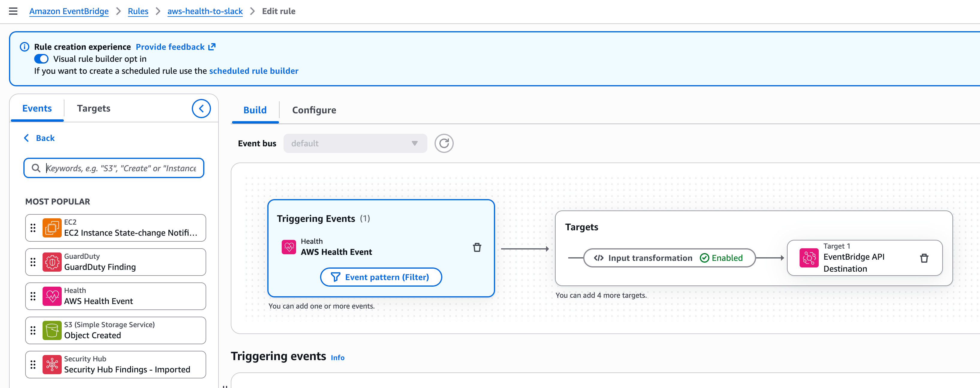Switch to the Targets tab
The height and width of the screenshot is (388, 980).
click(x=93, y=109)
